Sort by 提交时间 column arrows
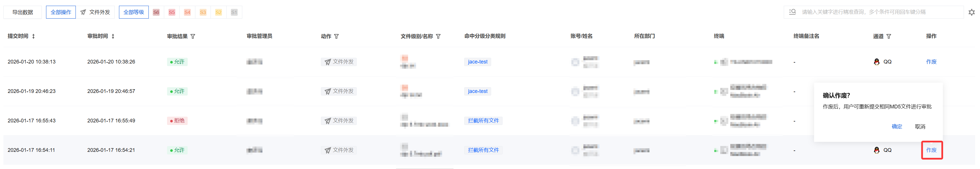Screen dimensions: 980x169 [33, 37]
